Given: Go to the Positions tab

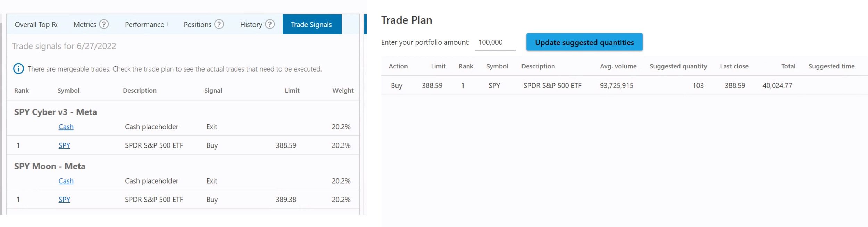Looking at the screenshot, I should tap(197, 25).
